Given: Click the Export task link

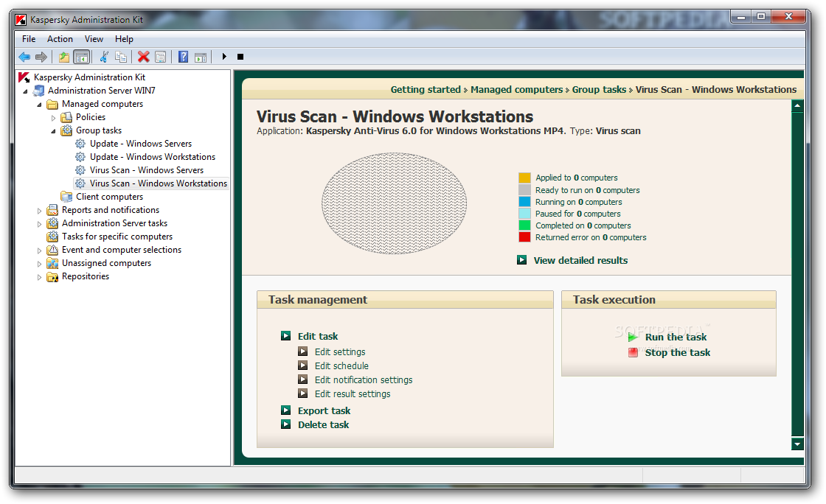Looking at the screenshot, I should (324, 411).
